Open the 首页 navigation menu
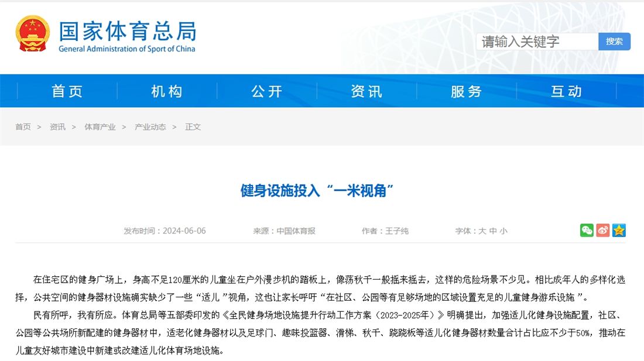The height and width of the screenshot is (361, 644). click(67, 91)
